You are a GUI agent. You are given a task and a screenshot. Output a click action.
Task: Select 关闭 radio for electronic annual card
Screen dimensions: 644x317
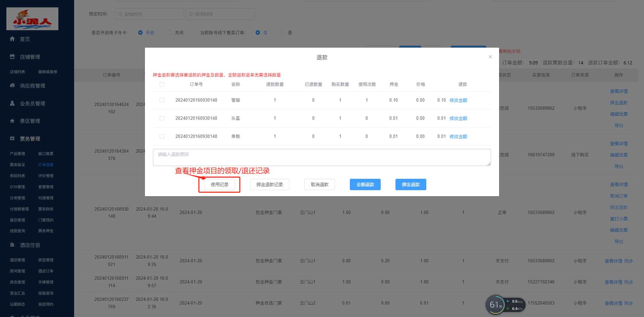pos(169,33)
